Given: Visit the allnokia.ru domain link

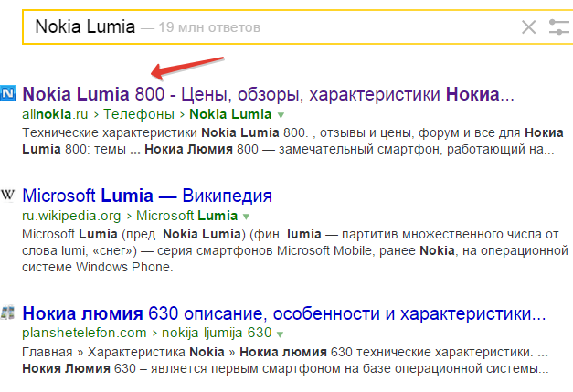Looking at the screenshot, I should point(55,114).
